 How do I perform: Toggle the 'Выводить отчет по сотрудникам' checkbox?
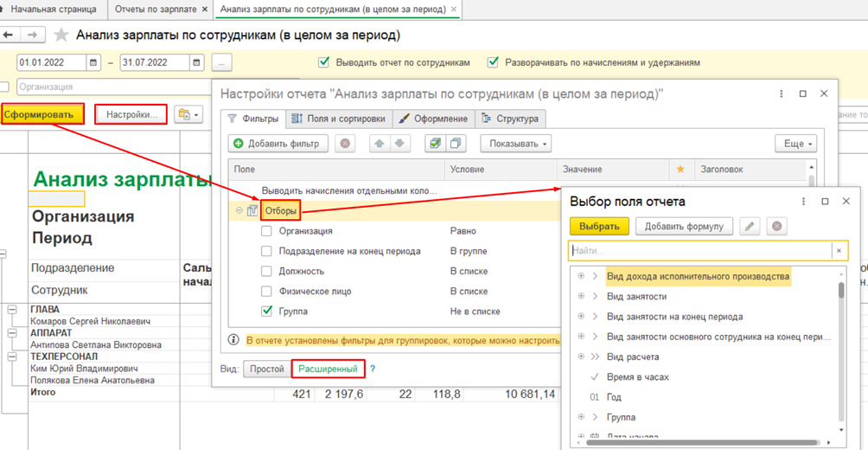324,63
